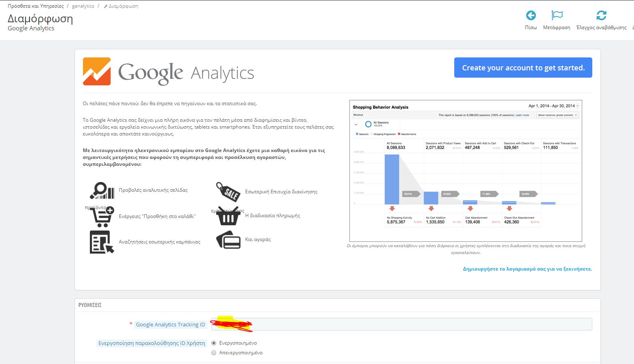The width and height of the screenshot is (634, 364).
Task: Click the magnifier barcode product views icon
Action: click(x=102, y=190)
